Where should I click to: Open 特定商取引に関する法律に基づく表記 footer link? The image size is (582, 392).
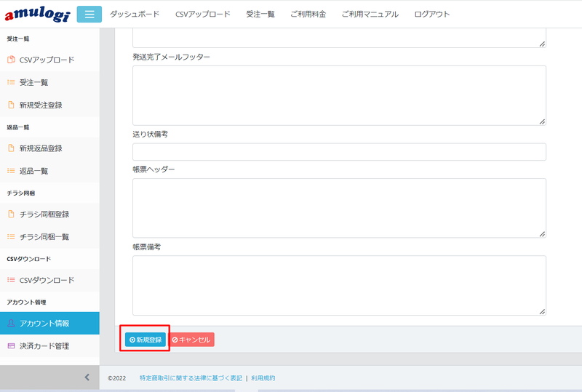point(191,378)
